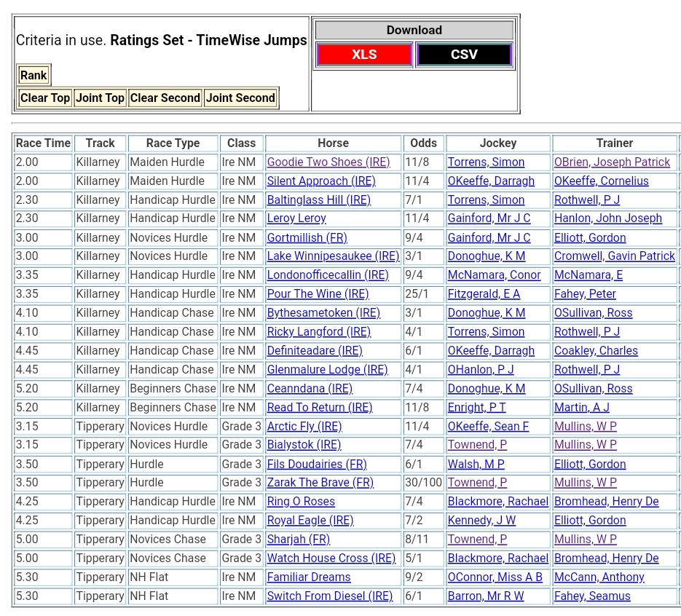Open jockey Blackmore, Rachael for Ring O Roses
This screenshot has width=681, height=616.
point(498,502)
